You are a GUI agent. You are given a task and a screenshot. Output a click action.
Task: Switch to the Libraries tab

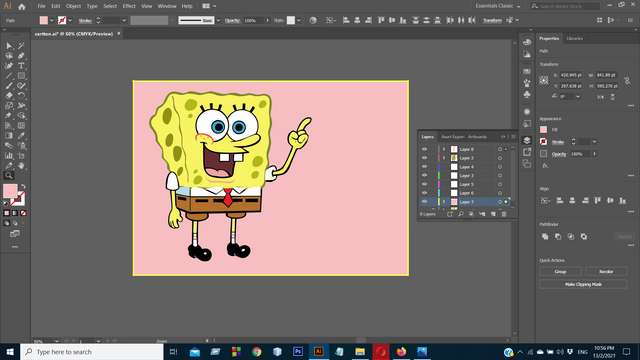tap(574, 38)
